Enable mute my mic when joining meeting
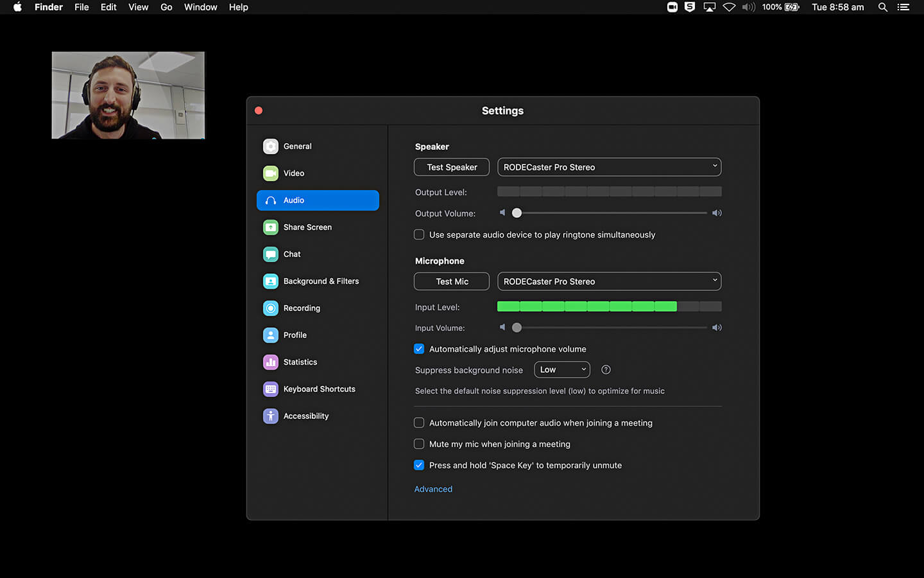Image resolution: width=924 pixels, height=578 pixels. [x=419, y=444]
